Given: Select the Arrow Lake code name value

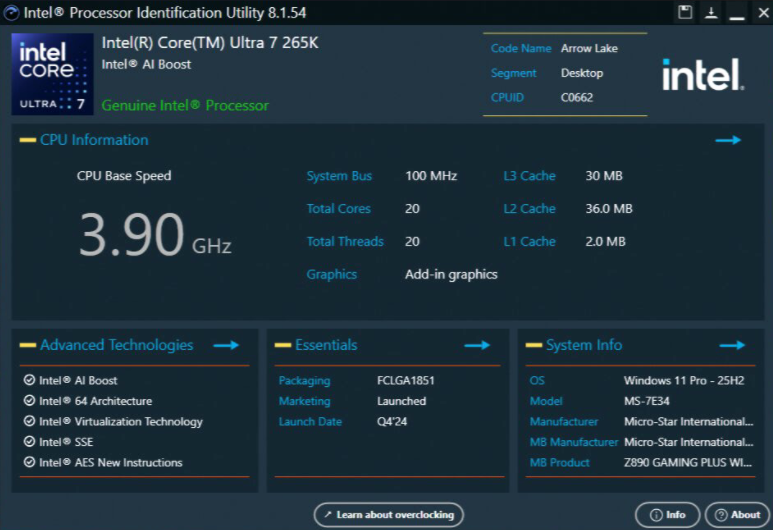Looking at the screenshot, I should tap(589, 48).
